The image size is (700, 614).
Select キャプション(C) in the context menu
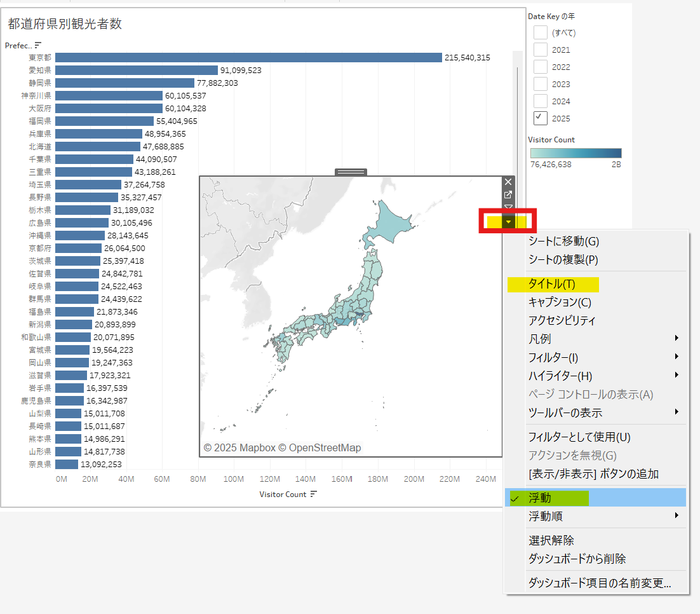[596, 303]
